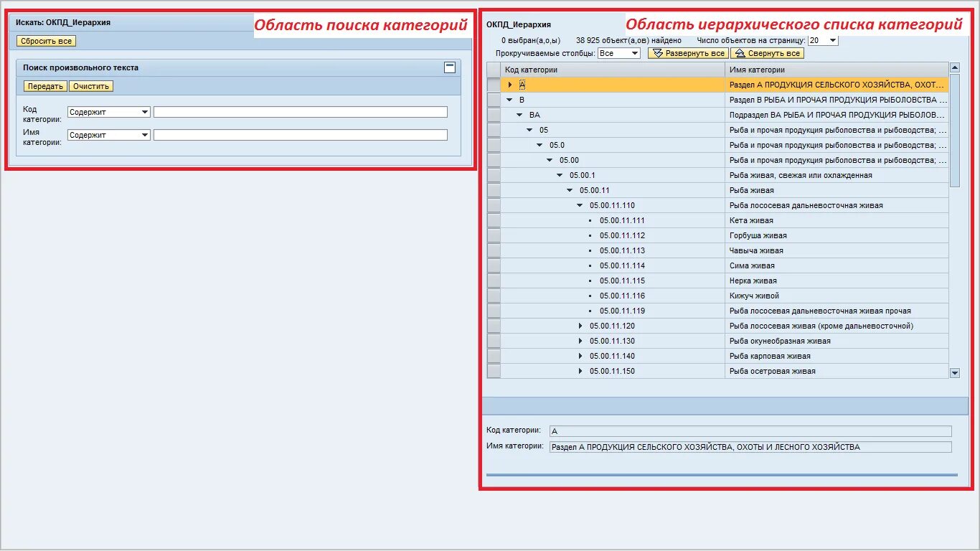
Task: Click Развернуть все to expand tree
Action: click(x=689, y=53)
